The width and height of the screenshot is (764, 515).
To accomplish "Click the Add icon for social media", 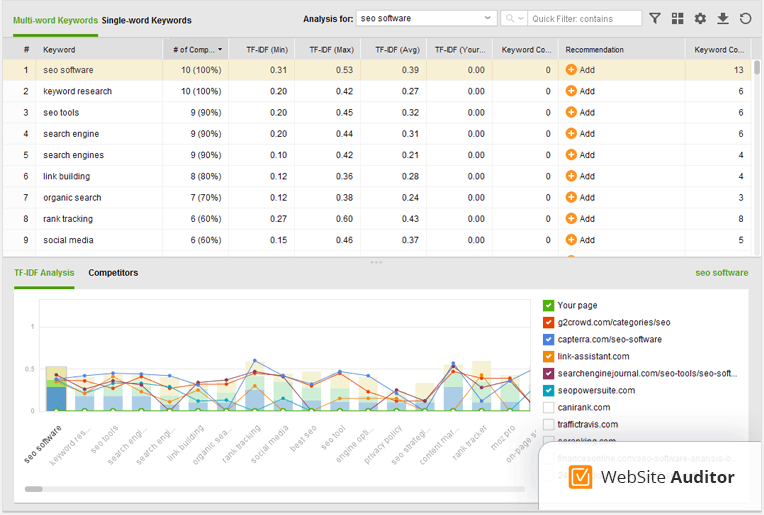I will [x=571, y=240].
